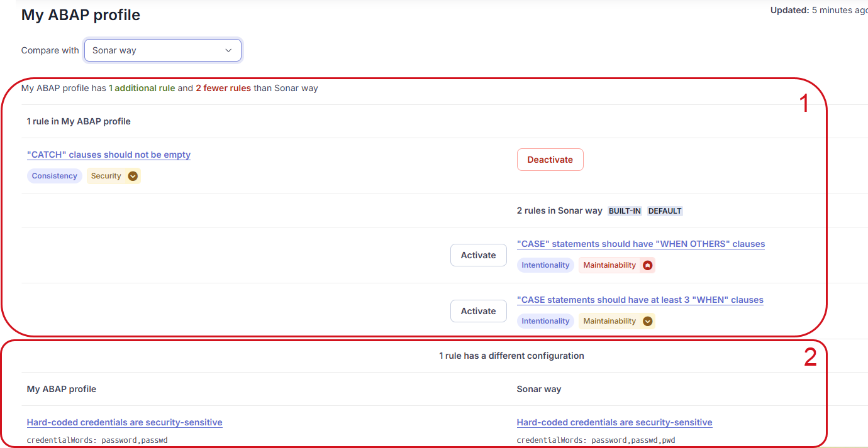The height and width of the screenshot is (448, 868).
Task: Click the "Compare with" label
Action: [x=50, y=50]
